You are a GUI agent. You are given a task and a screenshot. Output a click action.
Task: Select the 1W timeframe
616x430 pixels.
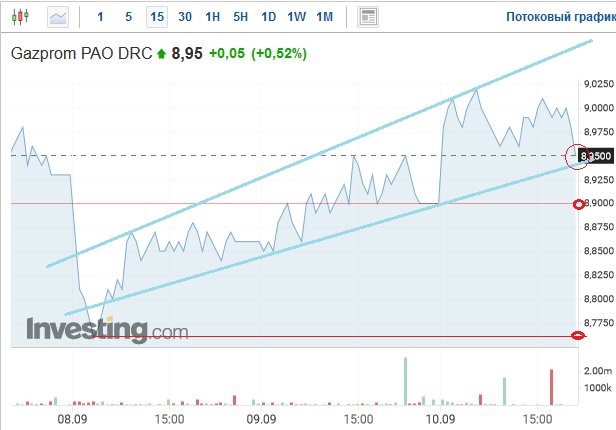click(x=297, y=17)
